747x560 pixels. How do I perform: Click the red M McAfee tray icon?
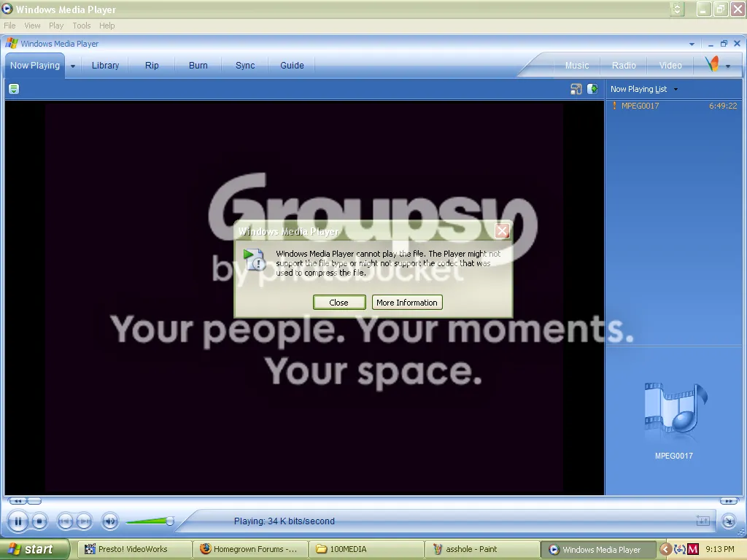(x=693, y=549)
